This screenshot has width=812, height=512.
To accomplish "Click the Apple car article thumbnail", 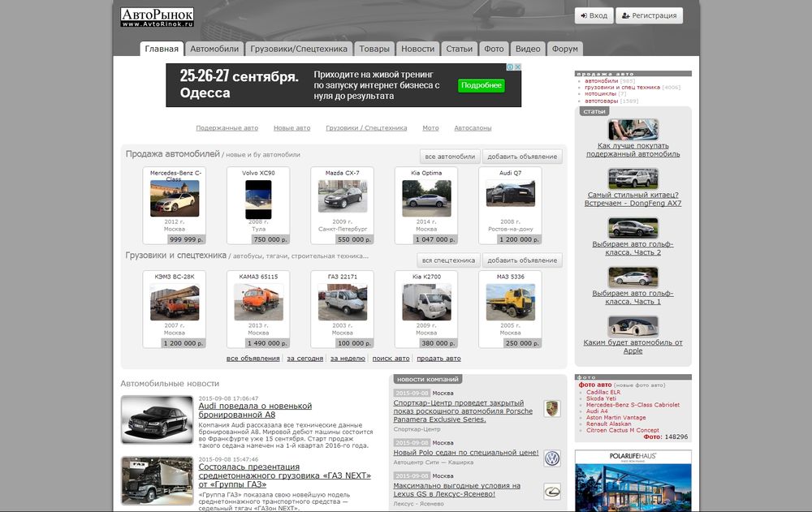I will [633, 326].
